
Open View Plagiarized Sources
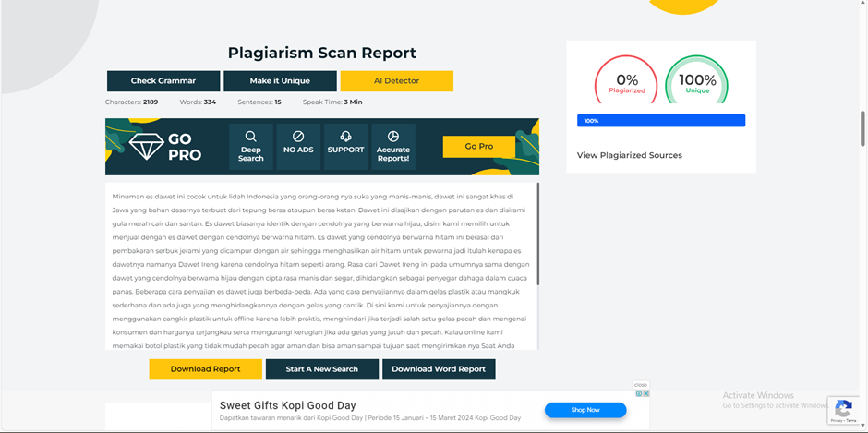(630, 156)
